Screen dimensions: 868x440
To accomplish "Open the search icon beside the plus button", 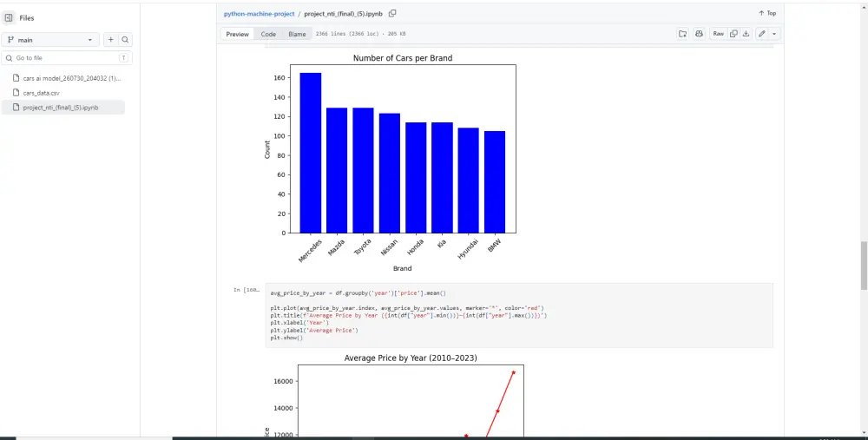I will 125,40.
